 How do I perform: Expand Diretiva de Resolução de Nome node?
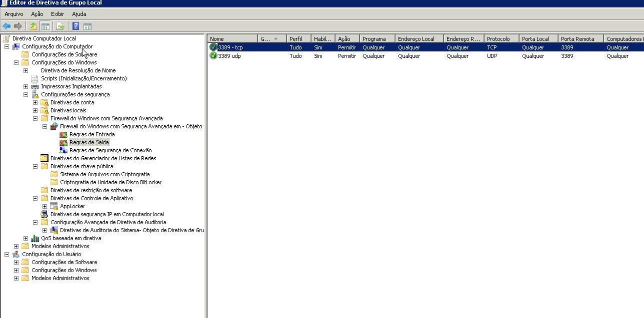click(x=25, y=70)
